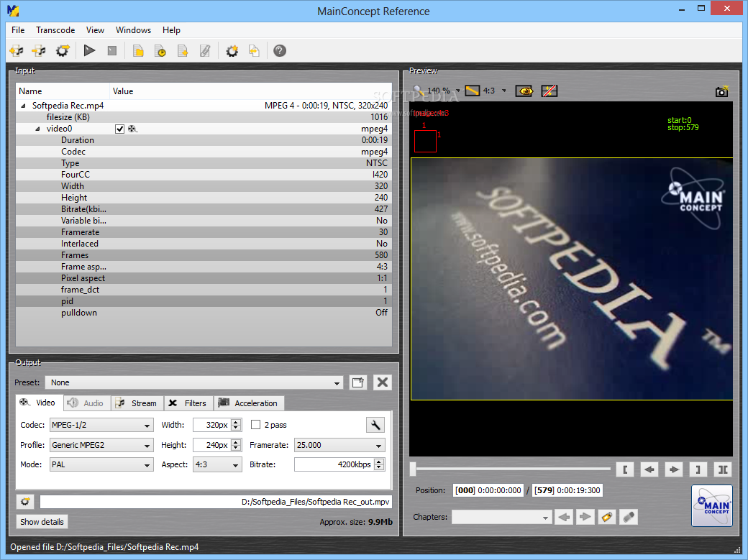Click the MainConcept logo button
Image resolution: width=748 pixels, height=560 pixels.
712,505
